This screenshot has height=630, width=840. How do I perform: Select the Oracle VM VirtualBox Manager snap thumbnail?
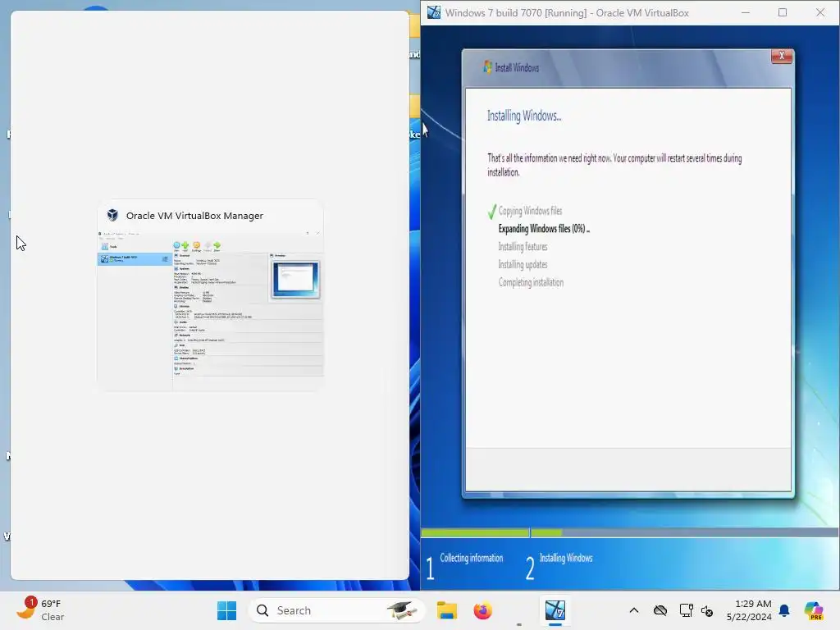pos(210,295)
